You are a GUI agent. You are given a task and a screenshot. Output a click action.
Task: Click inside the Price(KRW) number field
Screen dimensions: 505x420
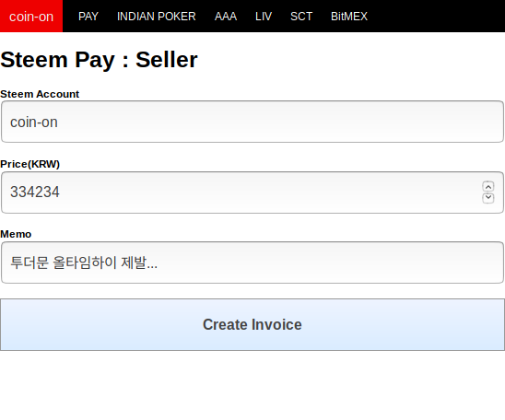[x=252, y=192]
